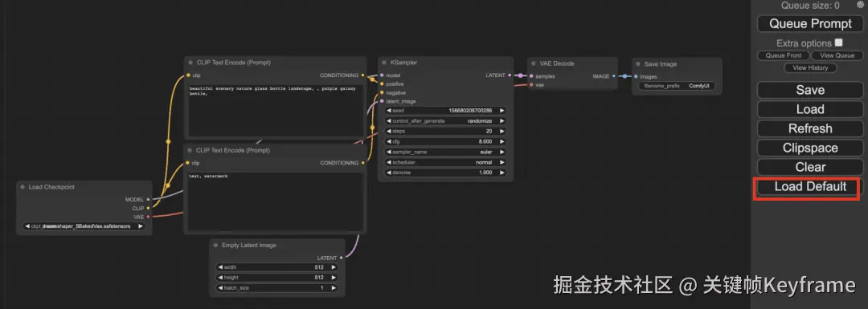This screenshot has width=868, height=309.
Task: Click the Load Default button
Action: coord(810,187)
